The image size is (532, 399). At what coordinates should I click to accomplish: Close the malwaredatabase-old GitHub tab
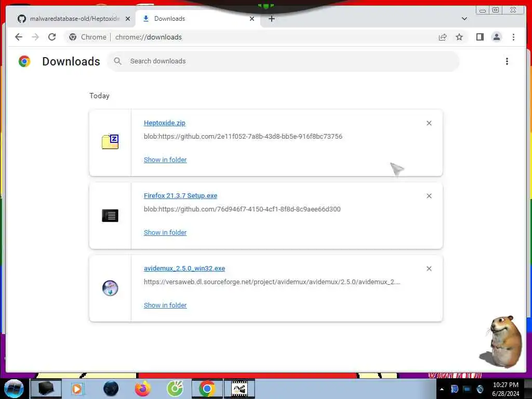[128, 19]
